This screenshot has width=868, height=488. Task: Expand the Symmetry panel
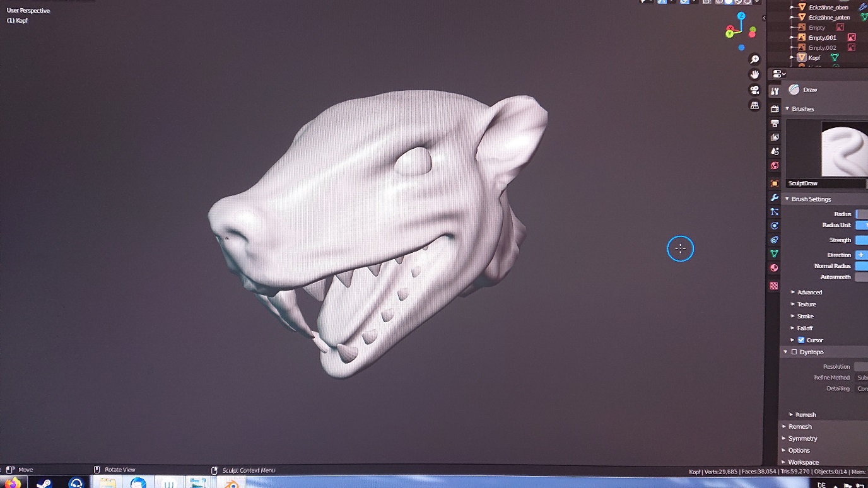(x=802, y=438)
